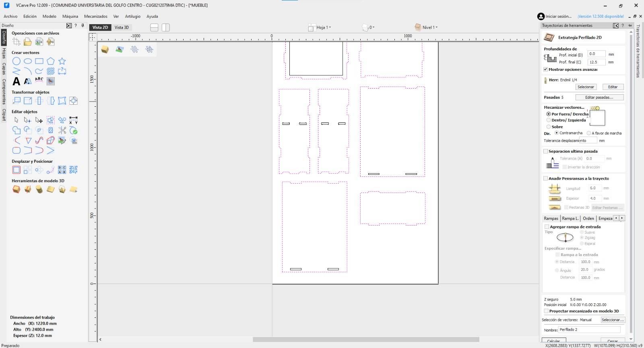Viewport: 644px width, 348px height.
Task: Open existing file with folder icon
Action: pyautogui.click(x=28, y=41)
